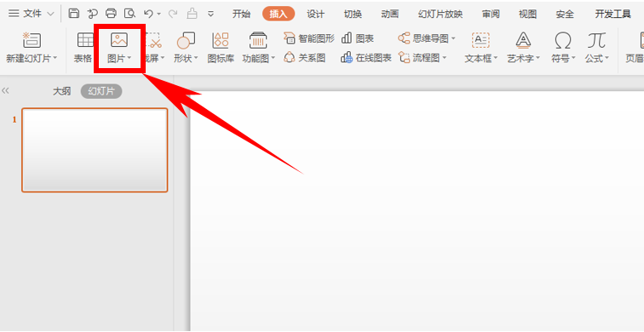Open print preview icon

pos(129,14)
